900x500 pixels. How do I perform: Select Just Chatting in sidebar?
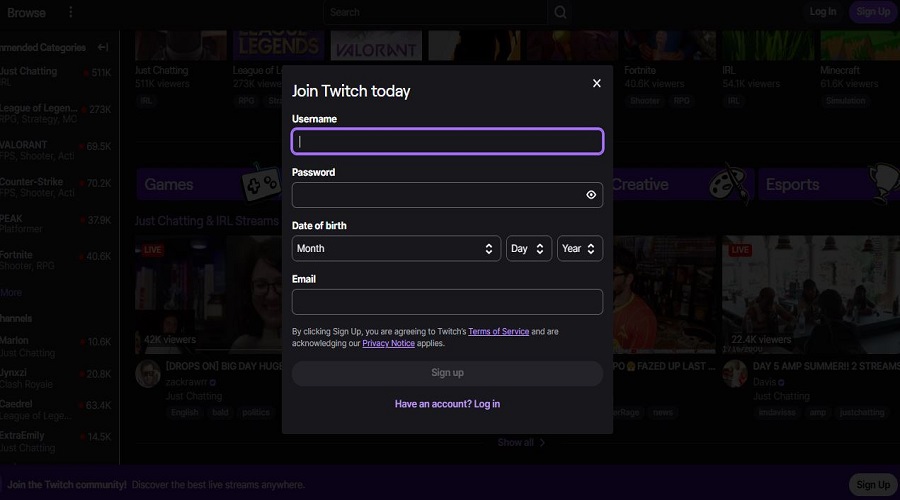(57, 76)
